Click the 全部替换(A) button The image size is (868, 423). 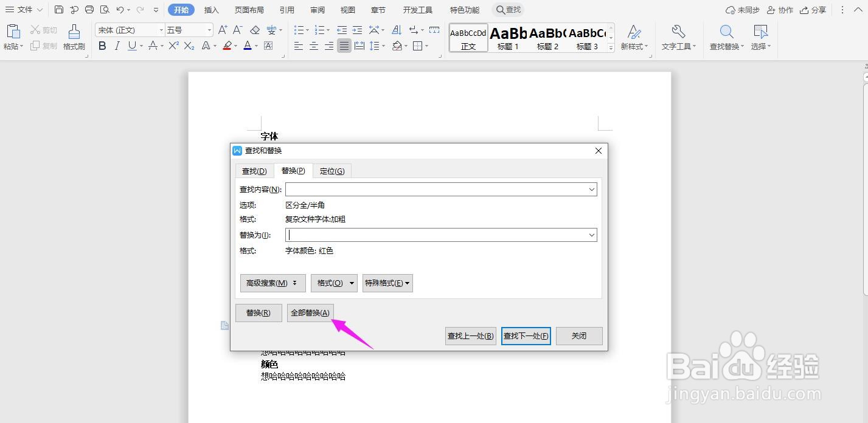point(310,313)
